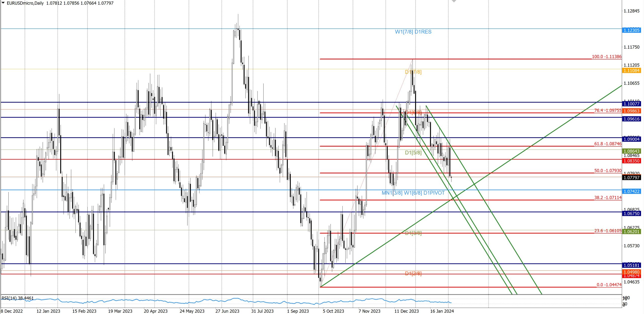Click the orange 1.11084 price tag
The height and width of the screenshot is (314, 644).
(x=631, y=71)
